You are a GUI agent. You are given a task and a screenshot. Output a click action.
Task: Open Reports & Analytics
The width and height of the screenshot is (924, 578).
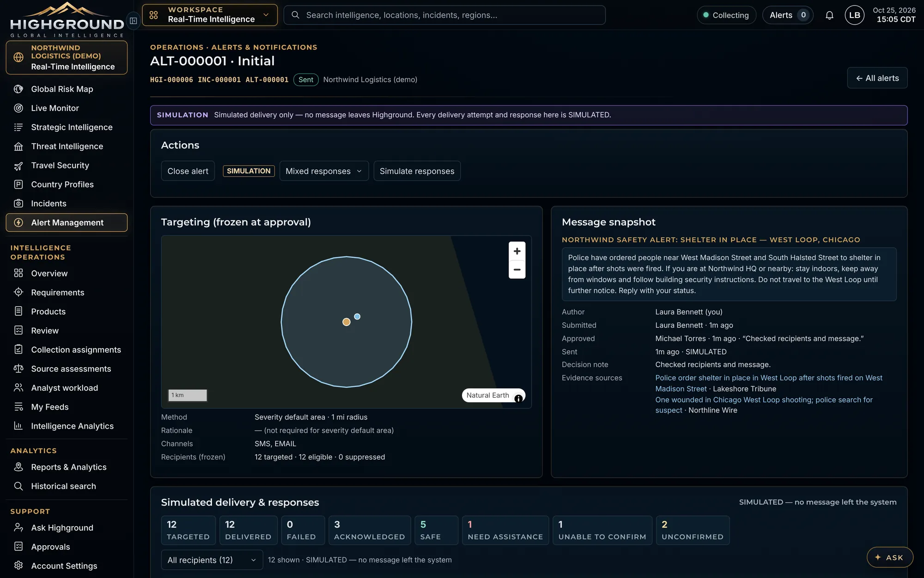[67, 467]
